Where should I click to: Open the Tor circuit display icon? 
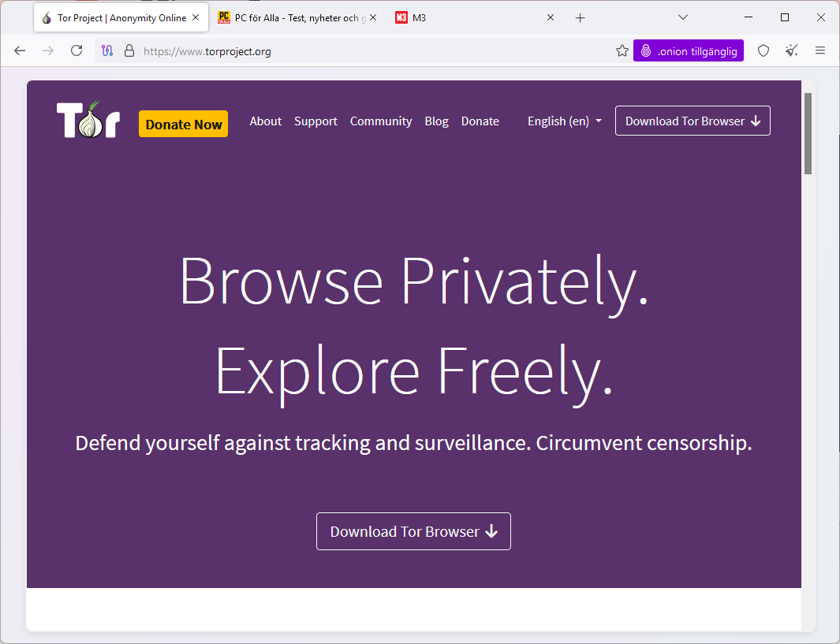[106, 50]
